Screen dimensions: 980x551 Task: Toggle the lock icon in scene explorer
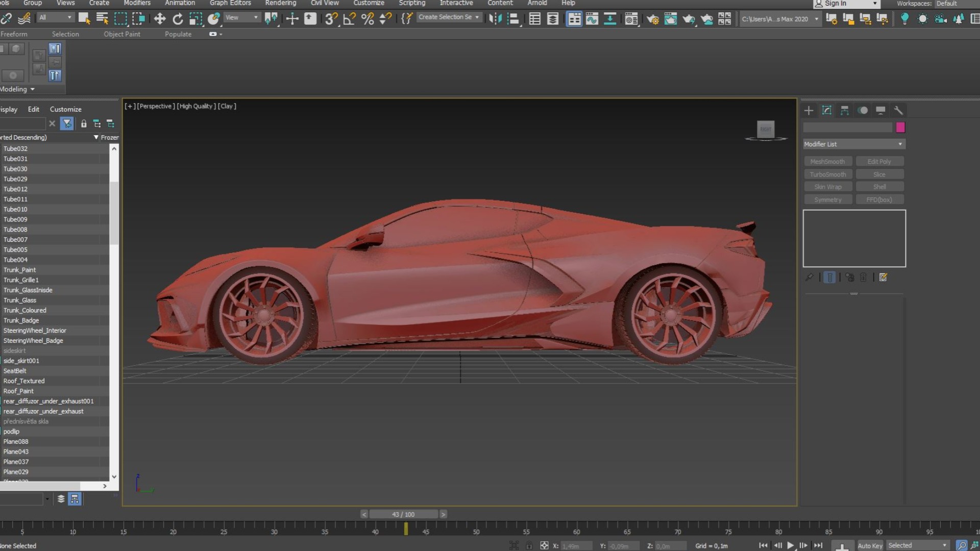[x=84, y=123]
